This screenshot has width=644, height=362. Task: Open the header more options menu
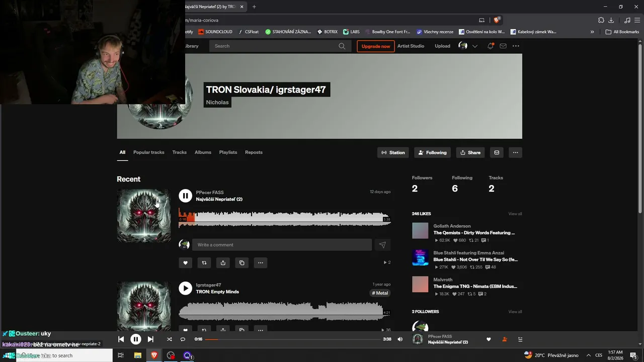tap(516, 46)
